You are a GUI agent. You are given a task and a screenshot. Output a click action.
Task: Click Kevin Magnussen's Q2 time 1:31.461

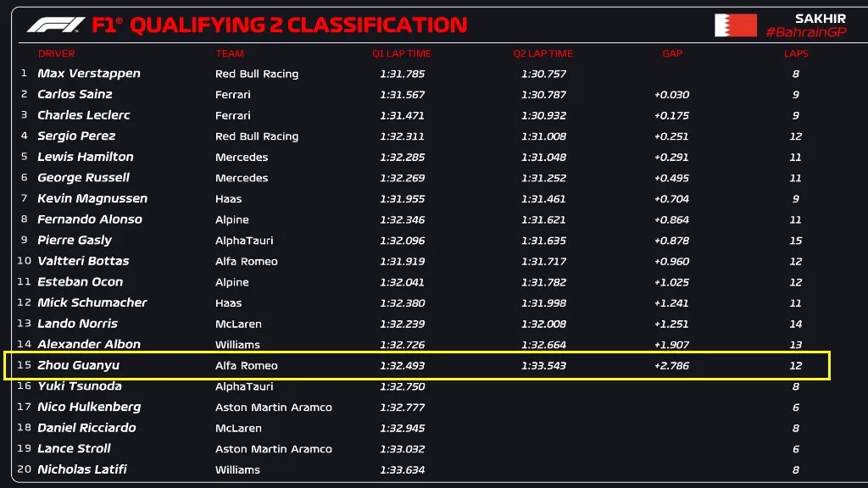(x=543, y=198)
